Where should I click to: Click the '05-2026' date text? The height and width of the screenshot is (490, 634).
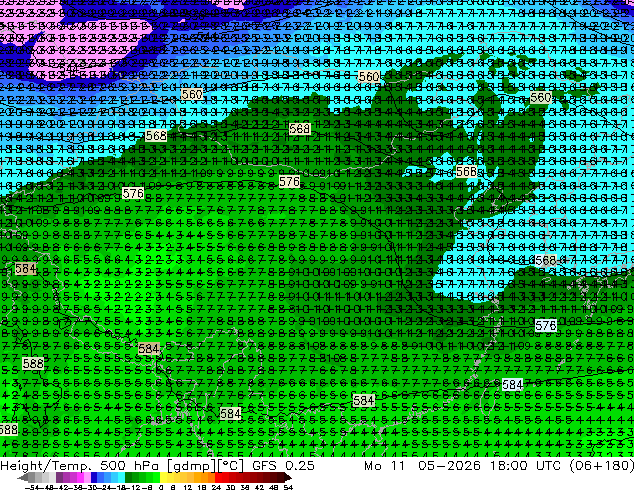[x=449, y=465]
